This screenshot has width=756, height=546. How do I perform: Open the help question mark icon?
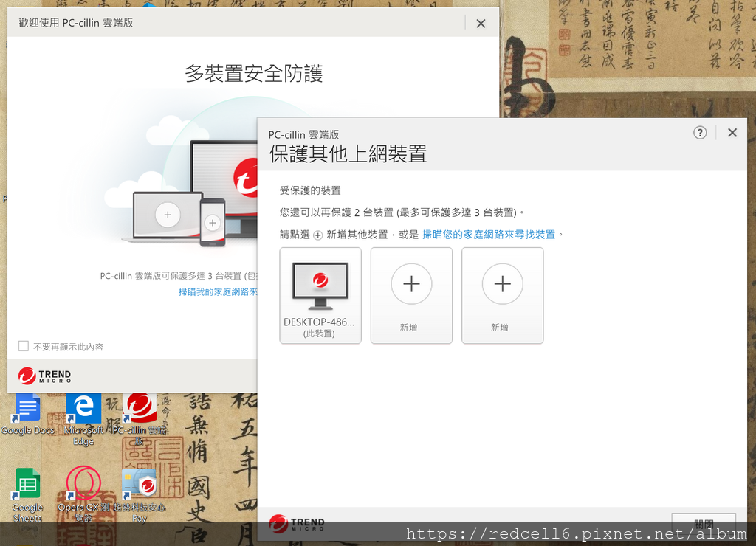[700, 133]
